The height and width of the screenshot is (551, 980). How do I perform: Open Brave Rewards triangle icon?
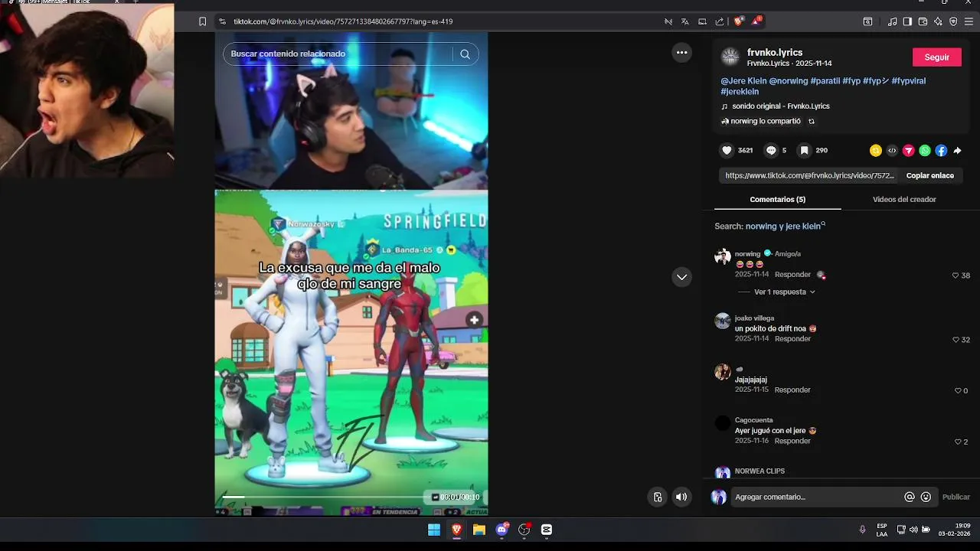pos(756,21)
